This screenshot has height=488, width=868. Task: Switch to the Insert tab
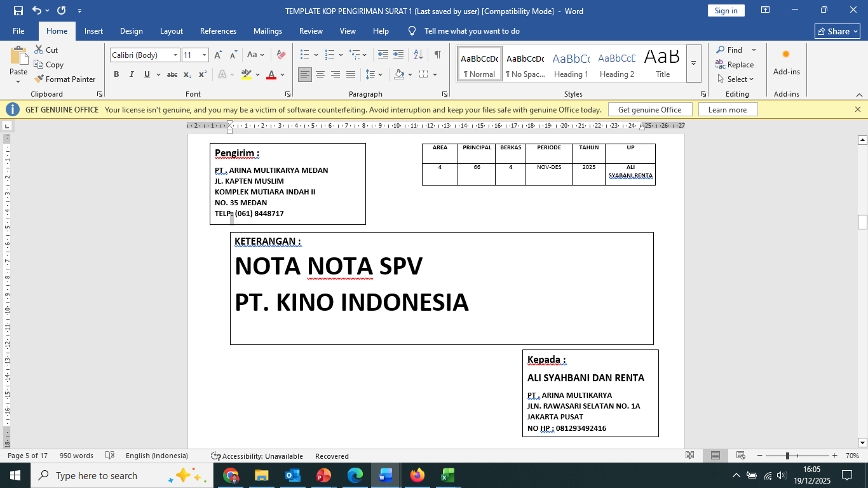93,30
